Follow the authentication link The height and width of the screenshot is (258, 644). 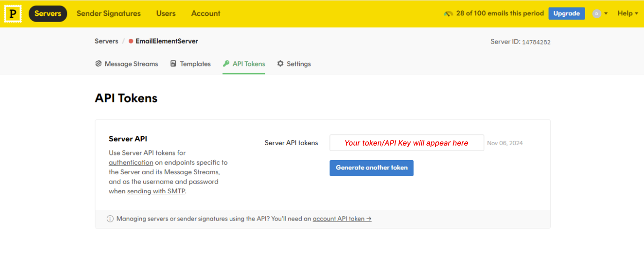131,162
